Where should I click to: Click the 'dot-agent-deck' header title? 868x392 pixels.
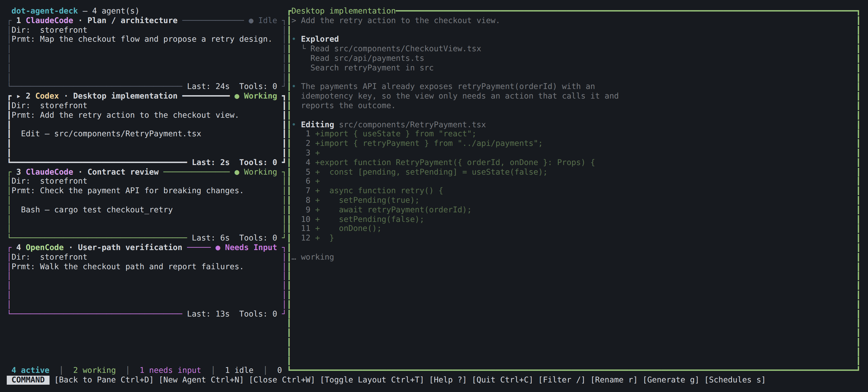(44, 11)
